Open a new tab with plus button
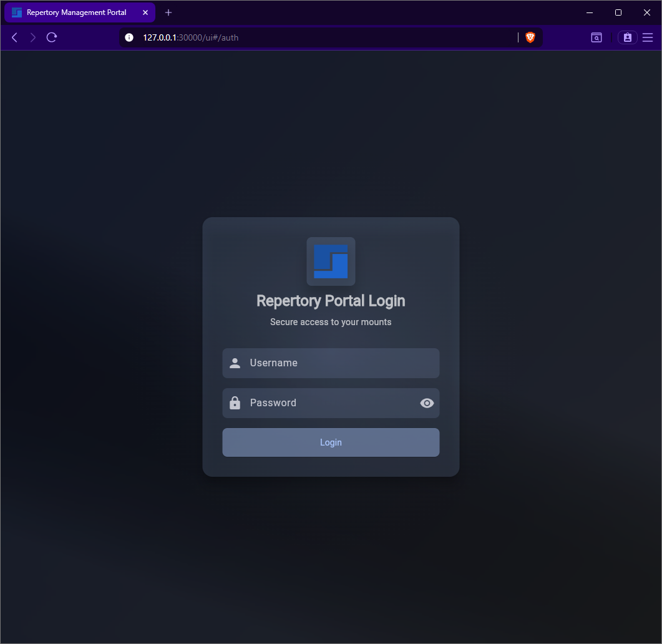The width and height of the screenshot is (662, 644). 168,12
